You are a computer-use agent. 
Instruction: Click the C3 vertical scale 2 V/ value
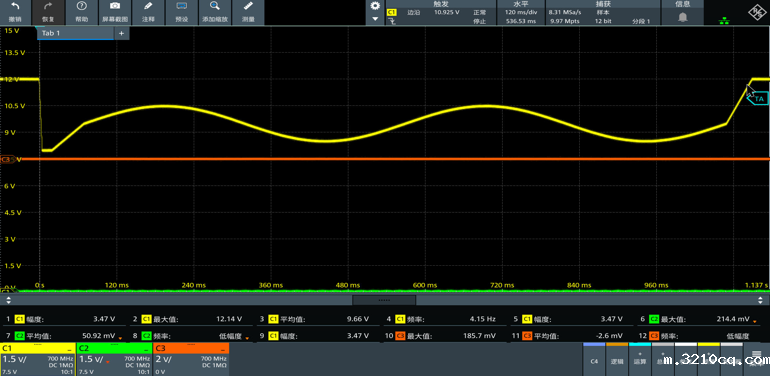[163, 359]
